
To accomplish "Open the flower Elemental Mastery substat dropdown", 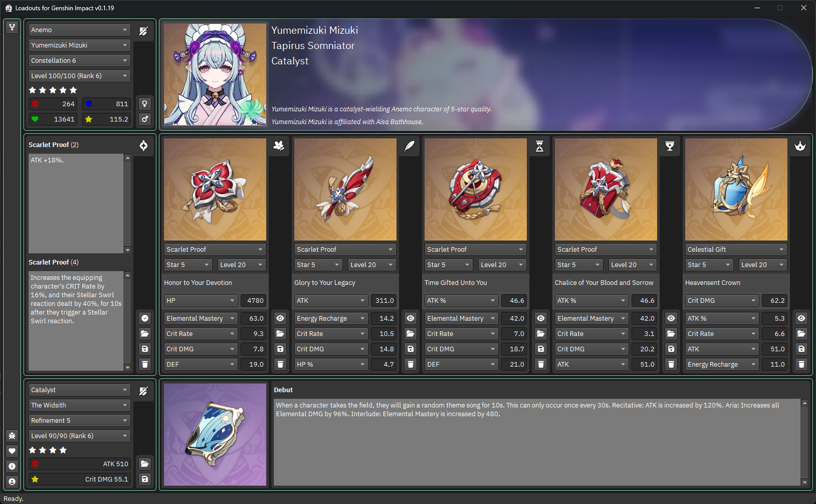I will pos(201,318).
